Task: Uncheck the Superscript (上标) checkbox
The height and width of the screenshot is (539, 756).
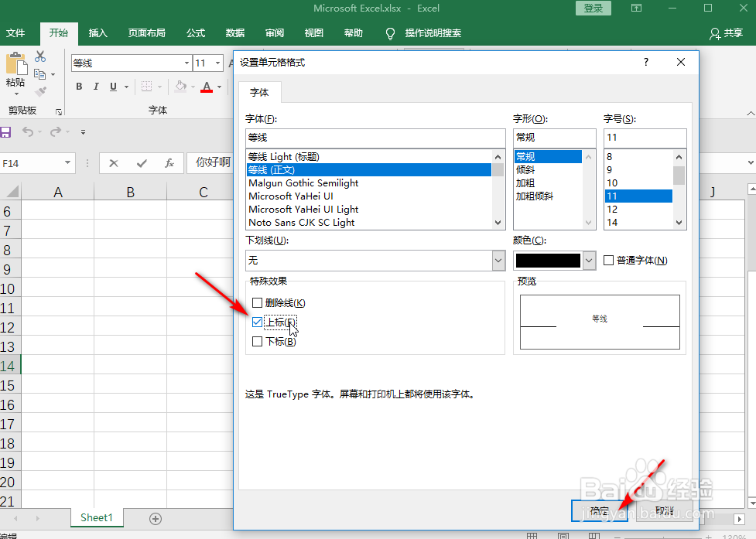Action: coord(257,322)
